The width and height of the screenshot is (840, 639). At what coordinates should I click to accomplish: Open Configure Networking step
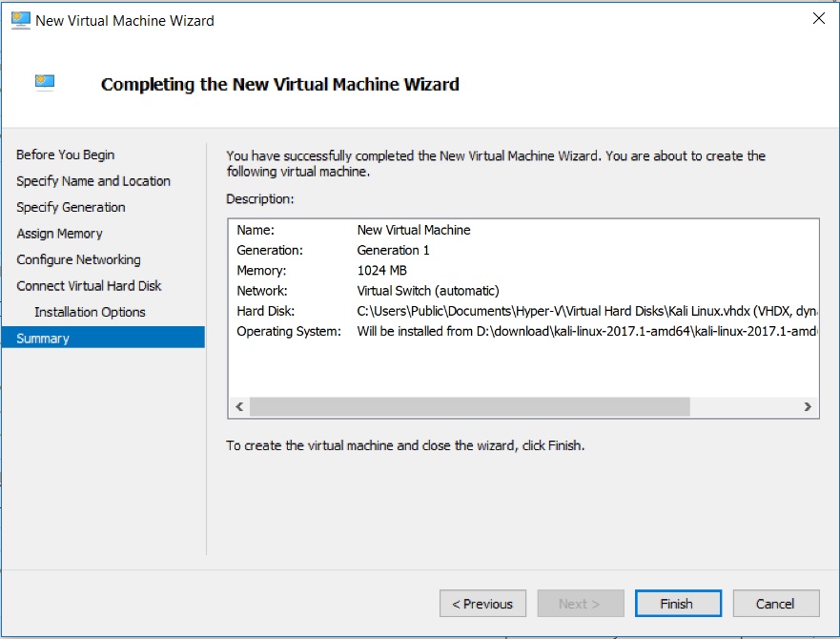tap(79, 260)
